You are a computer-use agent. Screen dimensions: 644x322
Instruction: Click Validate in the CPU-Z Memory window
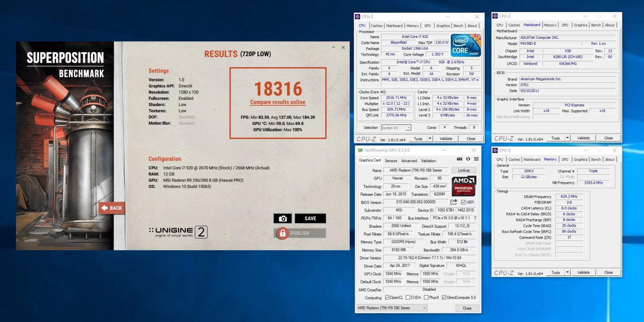583,272
